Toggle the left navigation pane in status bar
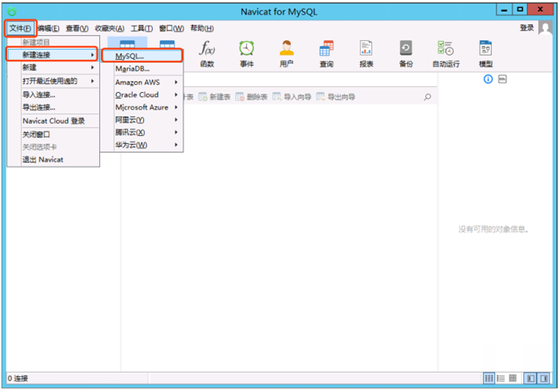Screen dimensions: 560x392 coord(530,378)
